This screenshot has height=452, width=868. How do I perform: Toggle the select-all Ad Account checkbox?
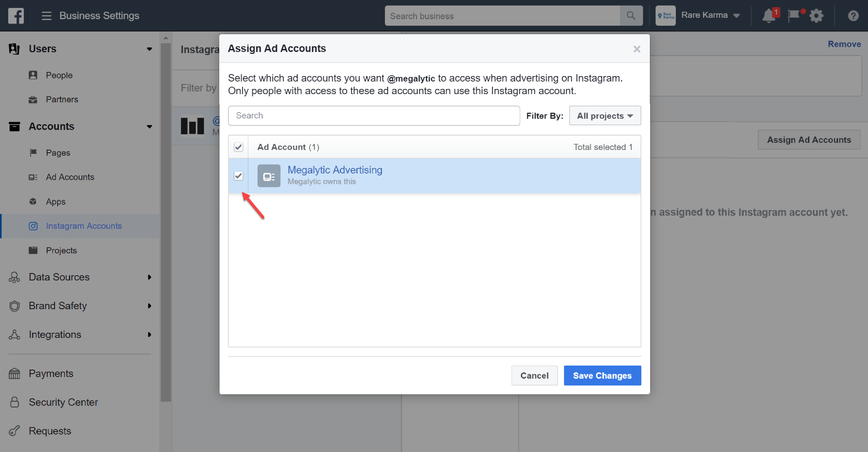[x=238, y=147]
